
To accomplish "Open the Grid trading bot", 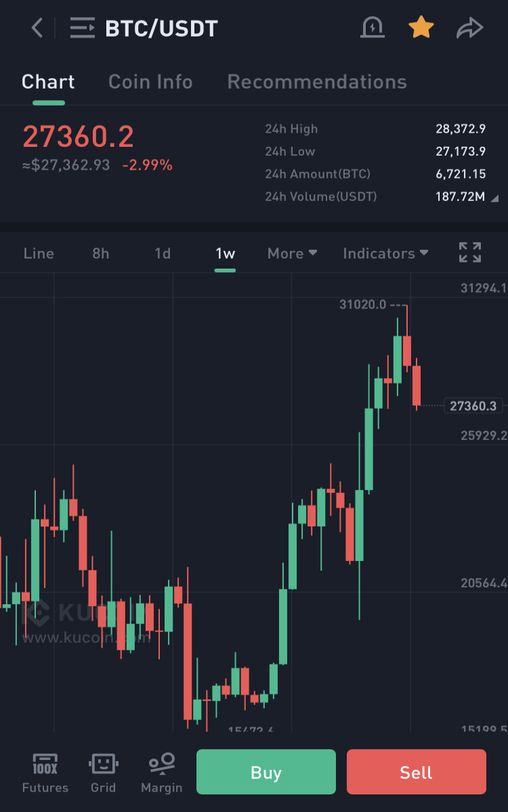I will (104, 773).
